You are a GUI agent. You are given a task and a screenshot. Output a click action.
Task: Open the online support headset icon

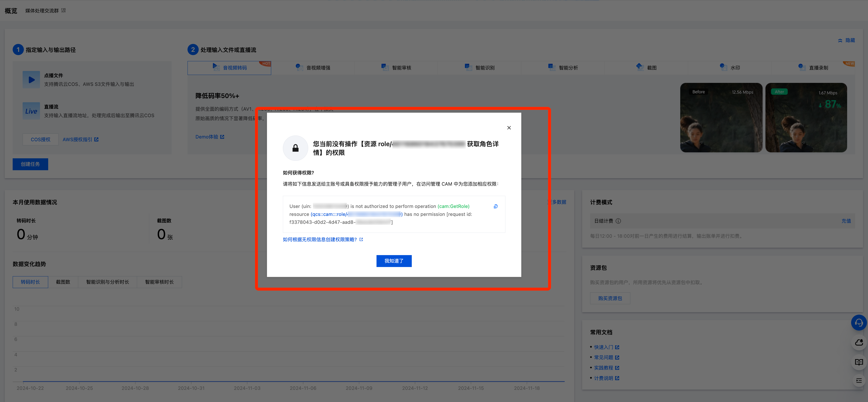859,323
